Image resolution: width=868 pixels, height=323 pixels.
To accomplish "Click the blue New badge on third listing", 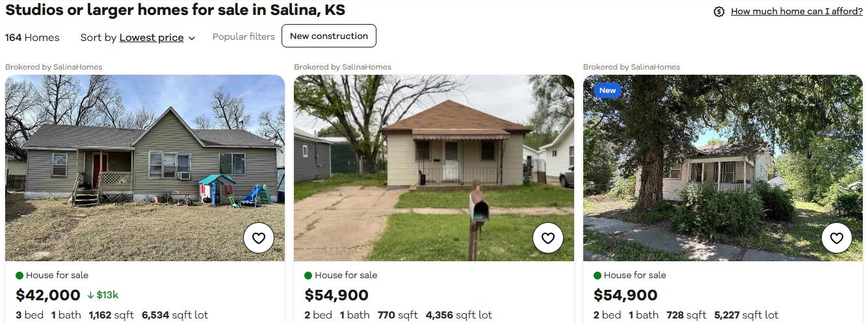I will (607, 90).
